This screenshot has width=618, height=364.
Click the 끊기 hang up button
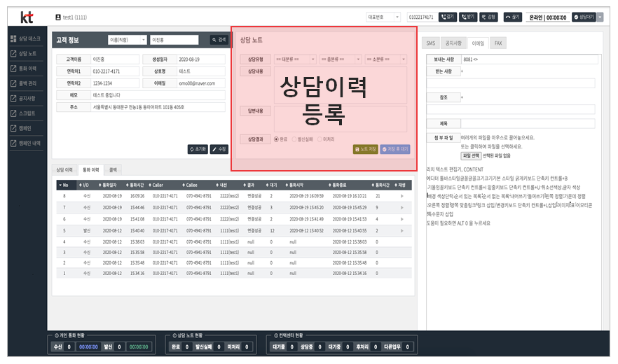pos(513,17)
